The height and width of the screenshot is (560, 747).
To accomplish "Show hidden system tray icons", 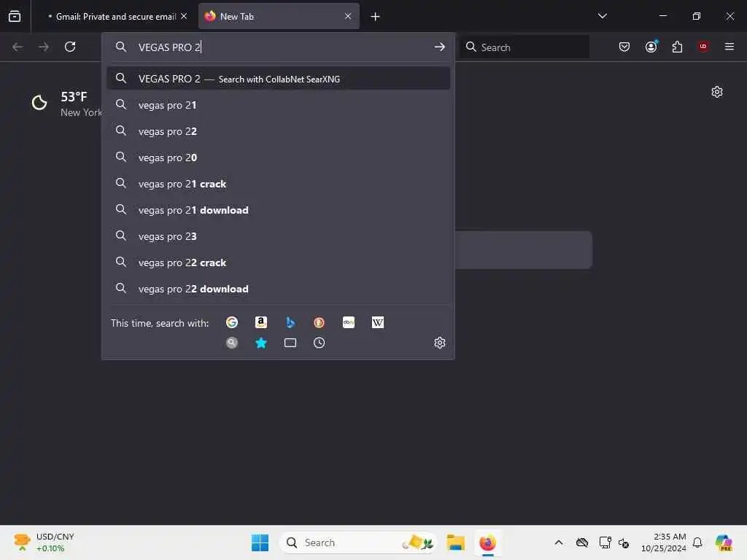I will [559, 542].
